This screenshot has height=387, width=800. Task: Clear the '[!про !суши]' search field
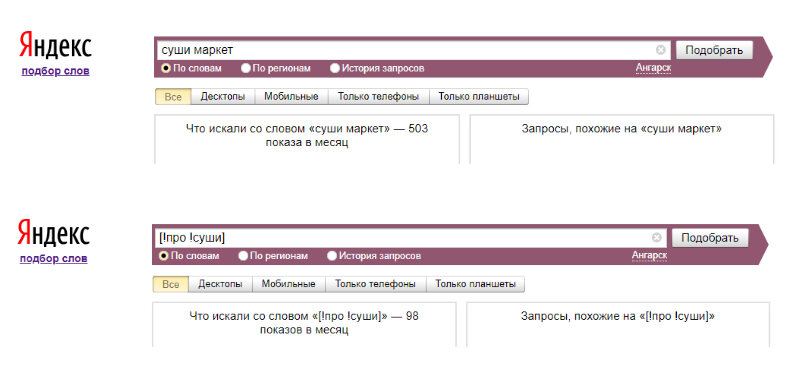657,238
